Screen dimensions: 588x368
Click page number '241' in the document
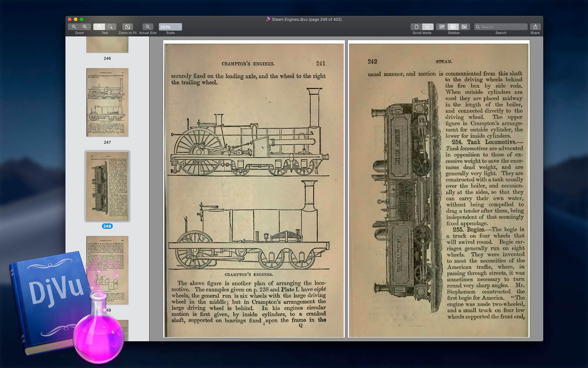(320, 63)
